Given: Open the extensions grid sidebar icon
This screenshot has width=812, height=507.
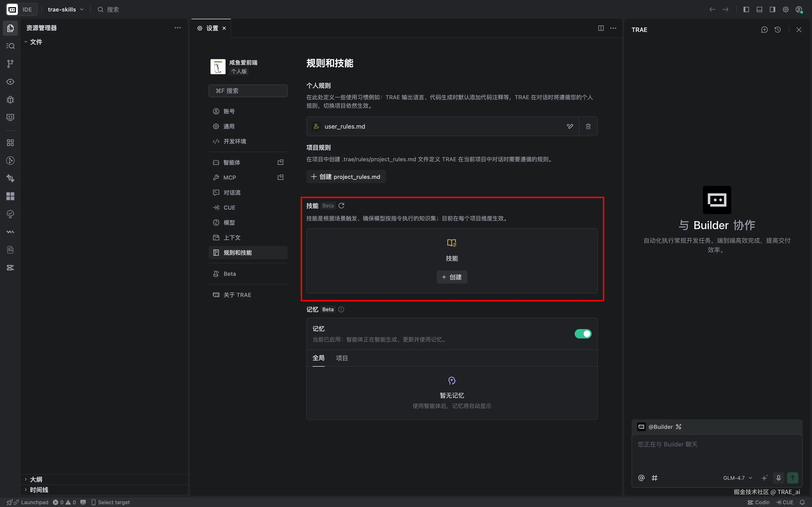Looking at the screenshot, I should [x=10, y=143].
